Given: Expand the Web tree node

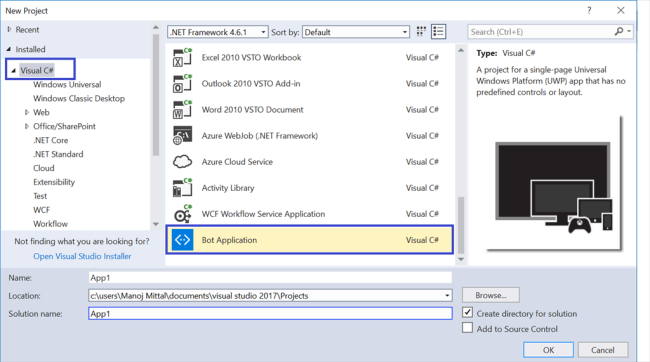Looking at the screenshot, I should pos(27,112).
